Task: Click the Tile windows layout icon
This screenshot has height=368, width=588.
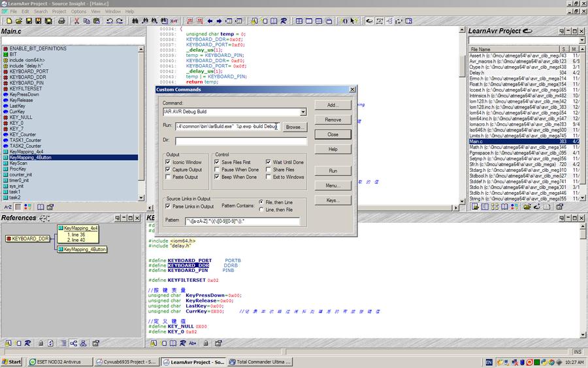Action: pos(300,21)
